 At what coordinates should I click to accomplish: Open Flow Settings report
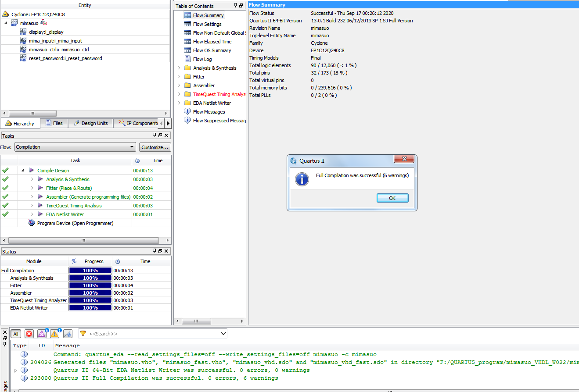point(207,24)
